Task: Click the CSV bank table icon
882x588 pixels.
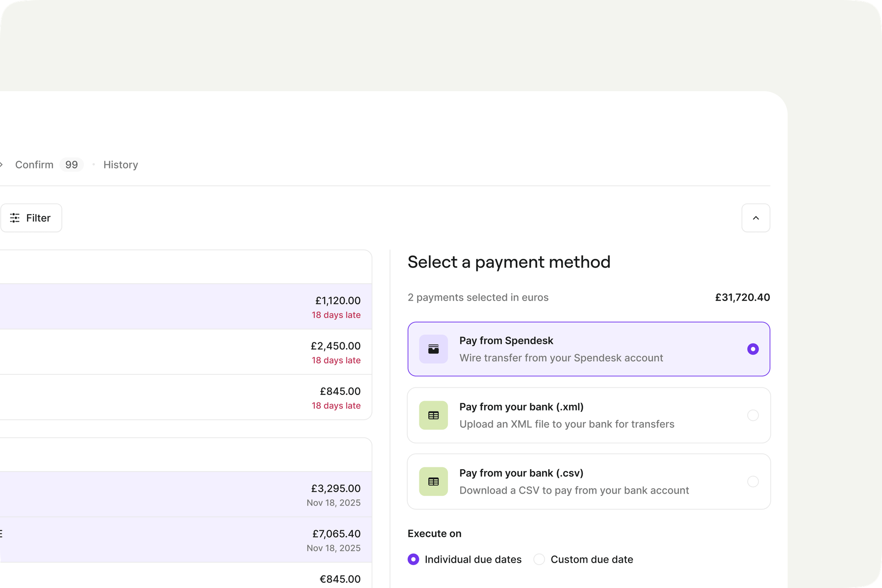Action: point(433,481)
